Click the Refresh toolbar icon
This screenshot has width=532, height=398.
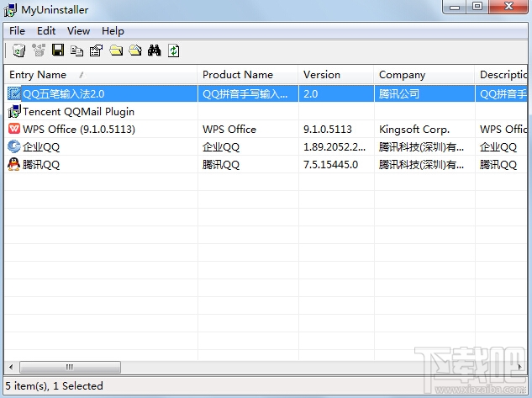173,50
